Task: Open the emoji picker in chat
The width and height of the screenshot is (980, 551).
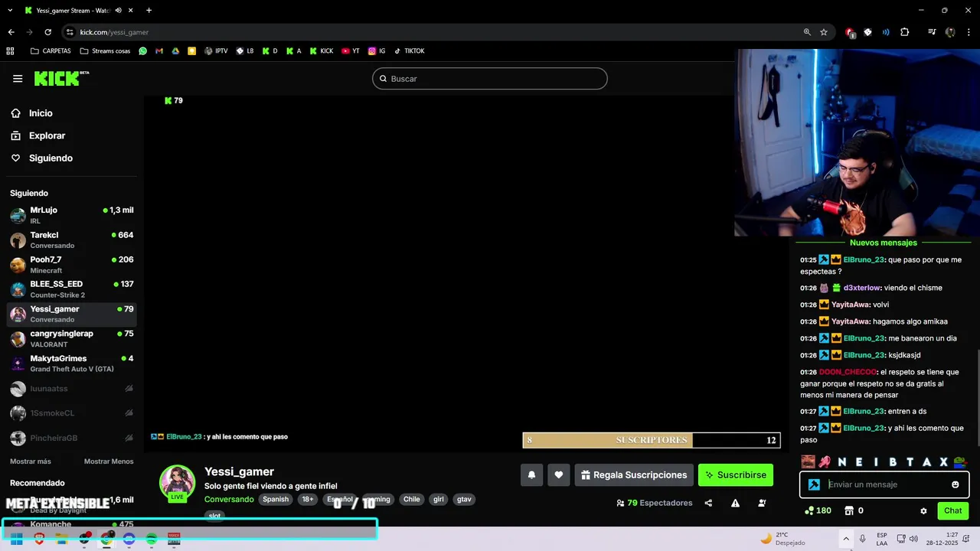Action: pyautogui.click(x=955, y=484)
